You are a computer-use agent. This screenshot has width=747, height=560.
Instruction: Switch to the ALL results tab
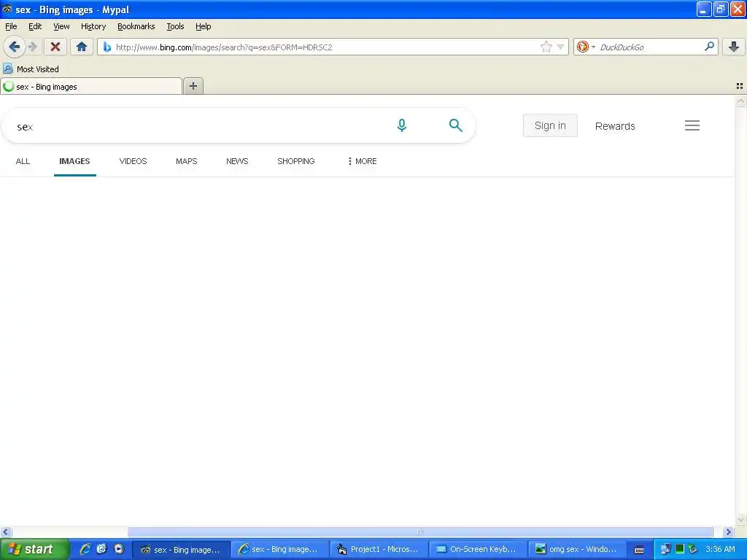click(x=23, y=161)
